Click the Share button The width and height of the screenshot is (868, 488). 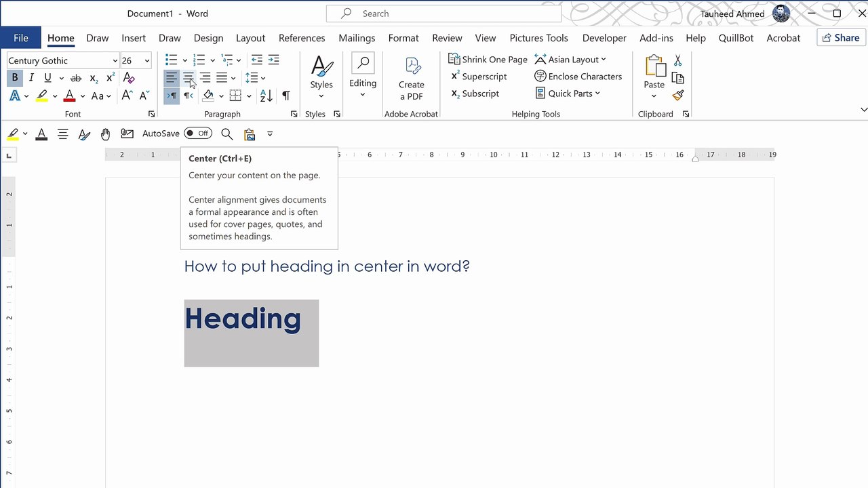point(842,38)
